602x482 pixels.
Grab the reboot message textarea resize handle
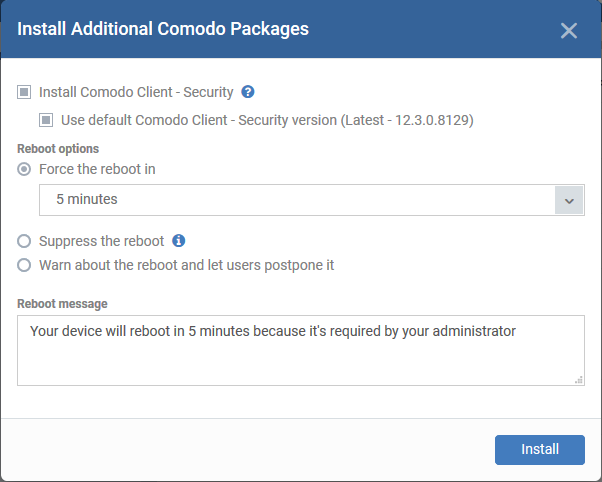579,380
